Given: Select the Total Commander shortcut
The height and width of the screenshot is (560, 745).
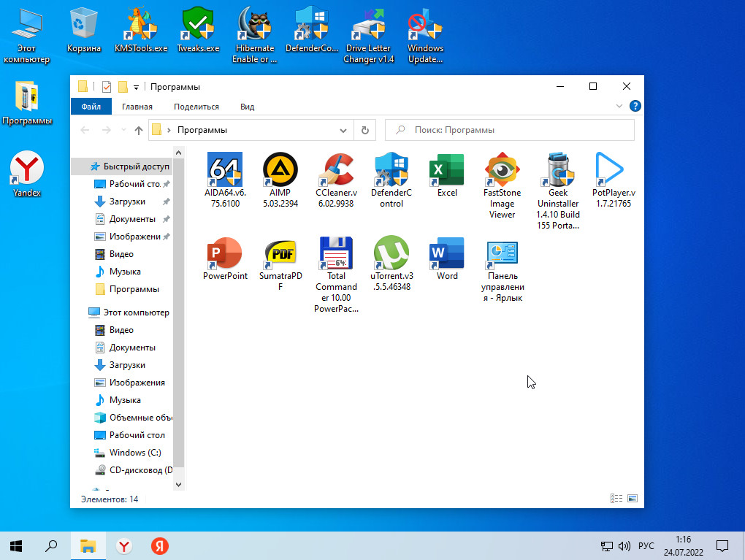Looking at the screenshot, I should 336,253.
